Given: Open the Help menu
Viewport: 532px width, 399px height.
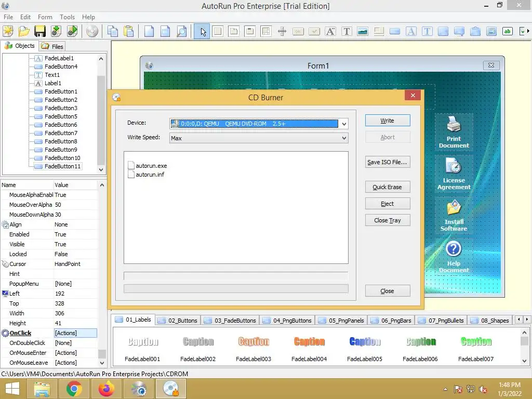Looking at the screenshot, I should click(x=88, y=17).
